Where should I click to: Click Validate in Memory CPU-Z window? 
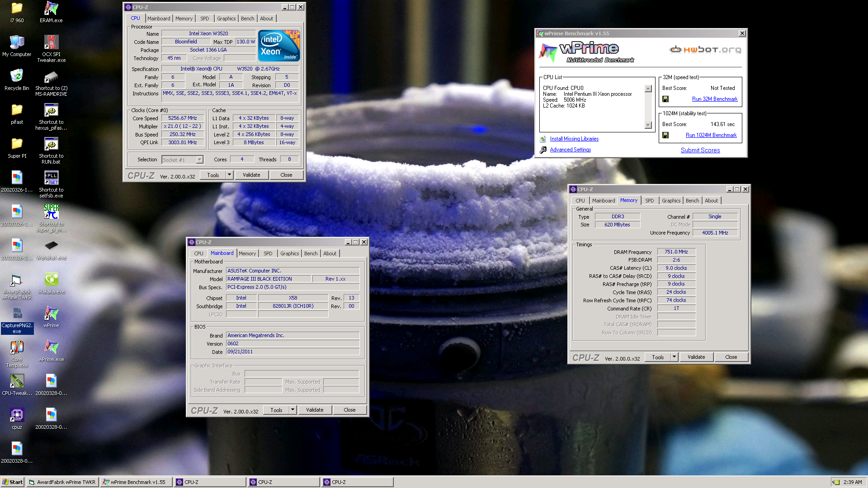tap(696, 357)
